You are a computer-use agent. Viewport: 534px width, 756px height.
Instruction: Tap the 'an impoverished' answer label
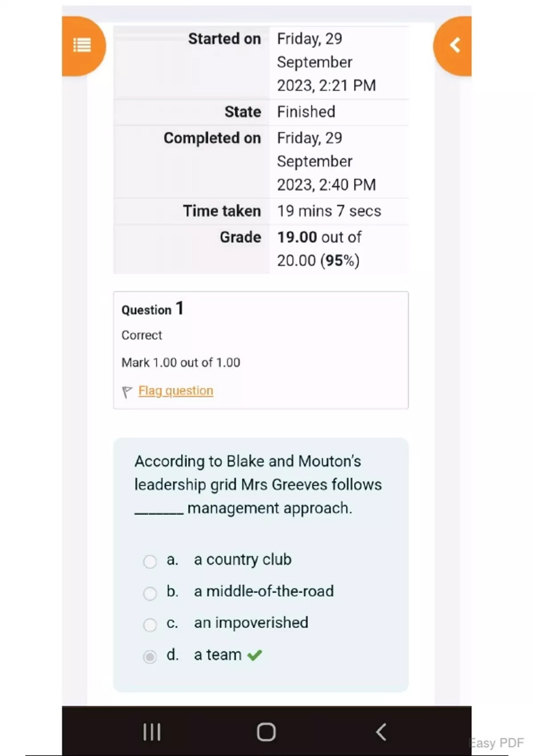pyautogui.click(x=251, y=623)
